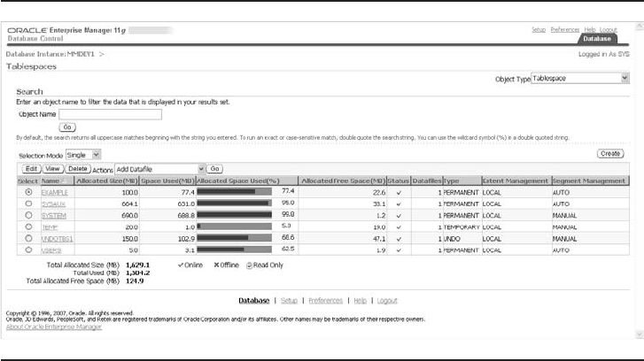Click the View button
The width and height of the screenshot is (644, 361).
(52, 169)
